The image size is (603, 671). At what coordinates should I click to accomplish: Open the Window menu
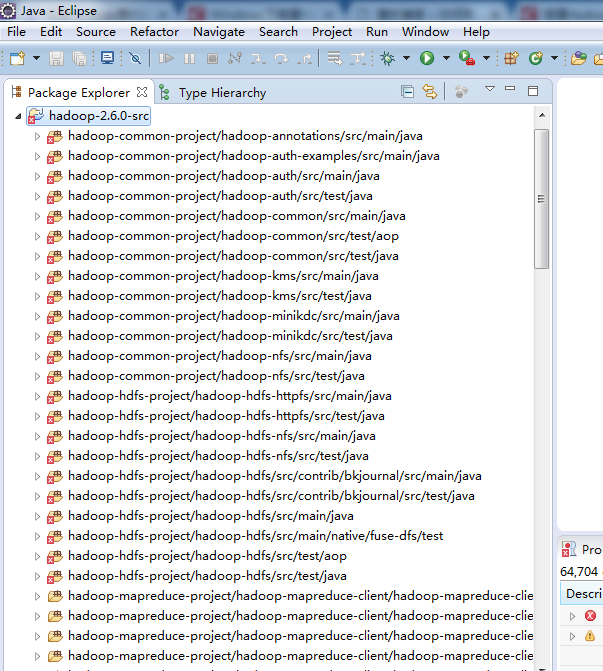[425, 32]
